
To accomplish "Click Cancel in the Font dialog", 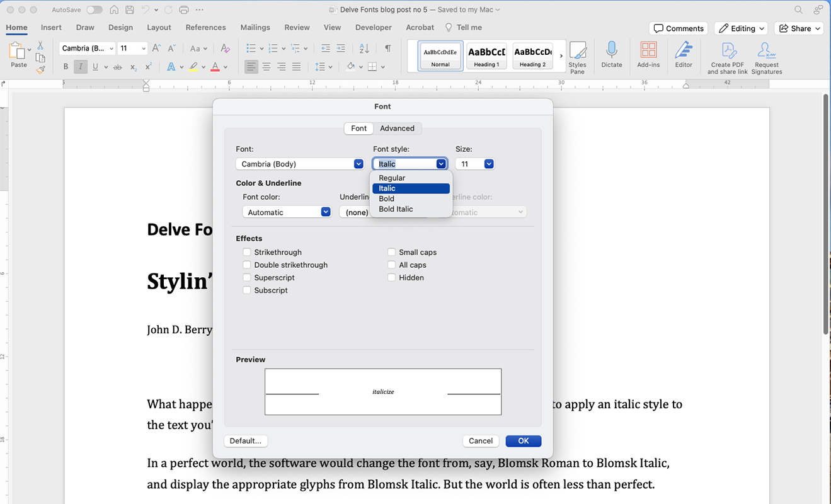I will 481,441.
